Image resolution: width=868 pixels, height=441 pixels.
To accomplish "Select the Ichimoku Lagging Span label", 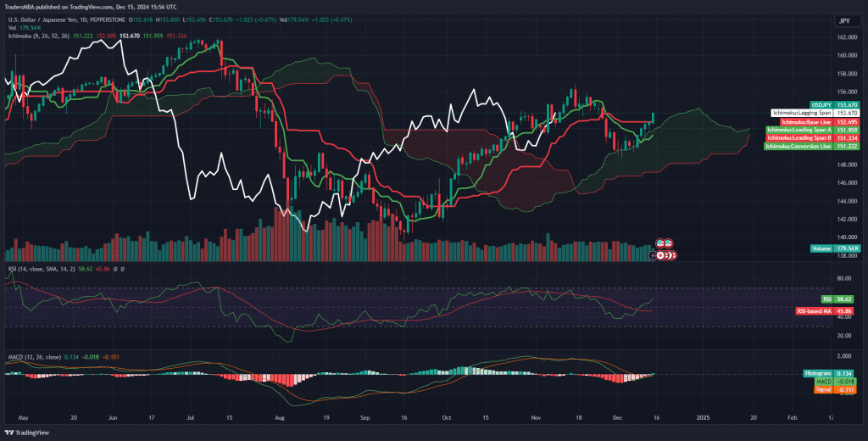I will (x=801, y=113).
